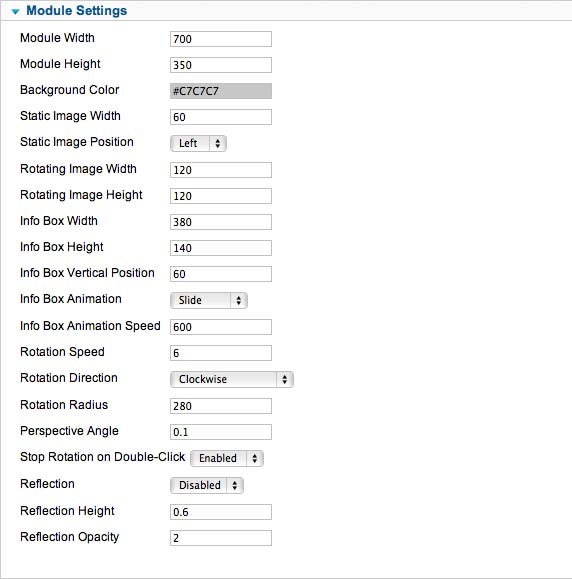This screenshot has width=572, height=579.
Task: Open the Reflection Disabled dropdown
Action: pos(206,485)
